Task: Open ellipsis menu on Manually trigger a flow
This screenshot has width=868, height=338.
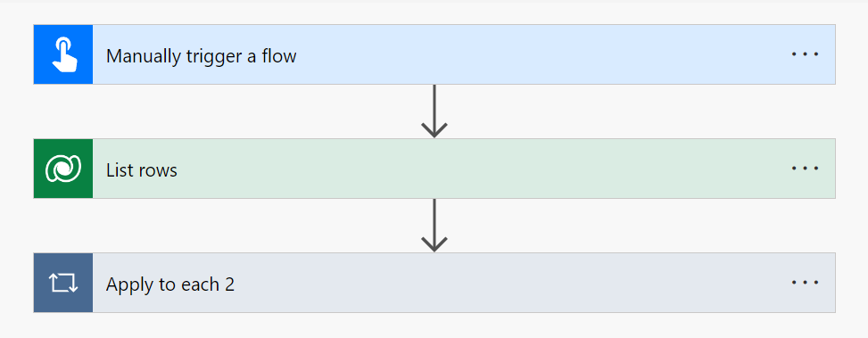Action: tap(805, 54)
